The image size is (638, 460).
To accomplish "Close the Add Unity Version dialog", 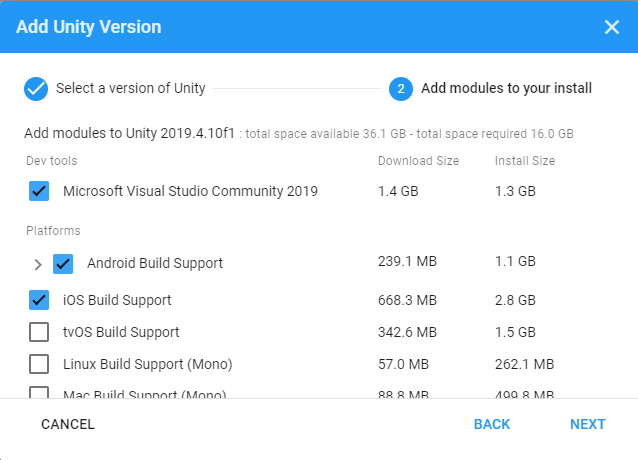I will [x=612, y=27].
